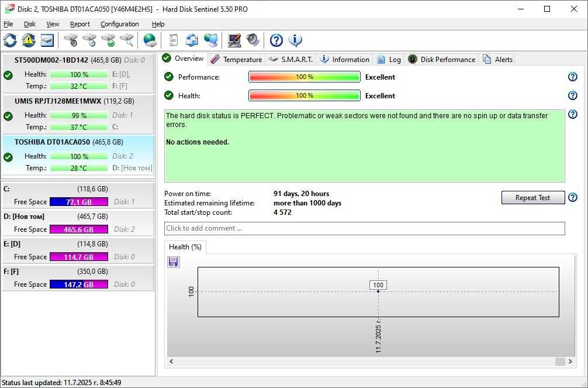This screenshot has height=388, width=588.
Task: Switch to the S.M.A.R.T. tab
Action: [x=291, y=59]
